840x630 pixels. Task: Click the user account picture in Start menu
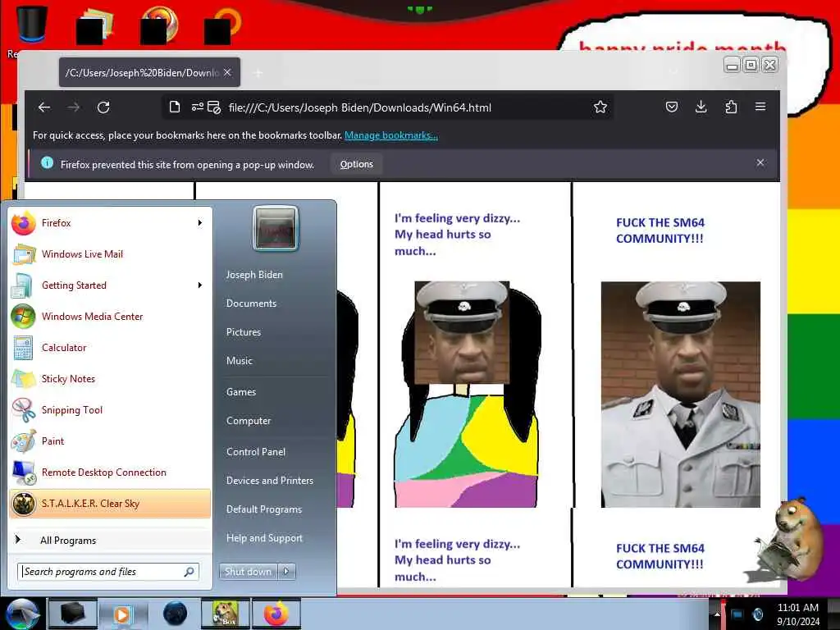[x=276, y=228]
